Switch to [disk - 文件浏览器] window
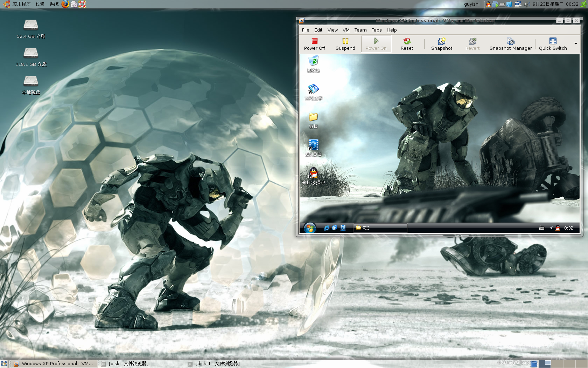 tap(125, 364)
